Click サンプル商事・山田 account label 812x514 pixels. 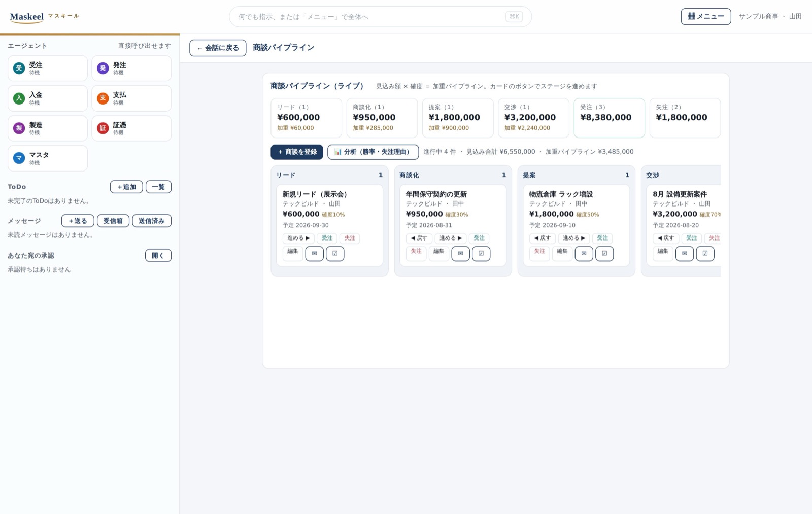(x=770, y=17)
